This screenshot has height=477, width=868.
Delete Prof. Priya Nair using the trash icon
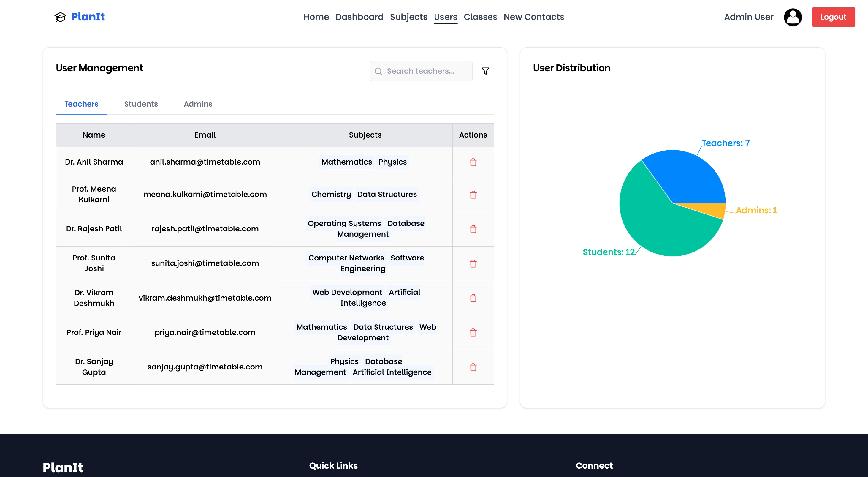pos(473,332)
